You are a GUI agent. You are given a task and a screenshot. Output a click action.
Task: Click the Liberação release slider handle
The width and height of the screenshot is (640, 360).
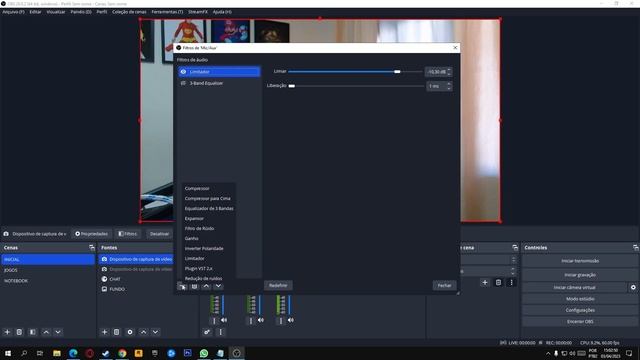292,86
